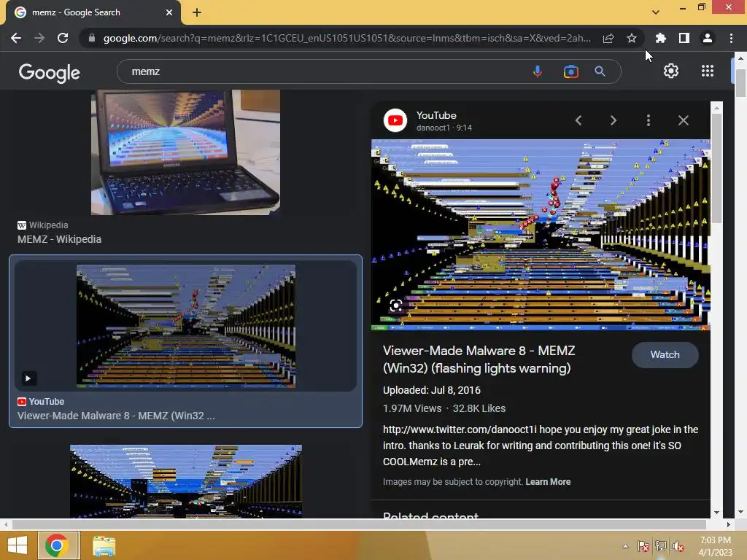
Task: Open a new browser tab
Action: pos(197,12)
